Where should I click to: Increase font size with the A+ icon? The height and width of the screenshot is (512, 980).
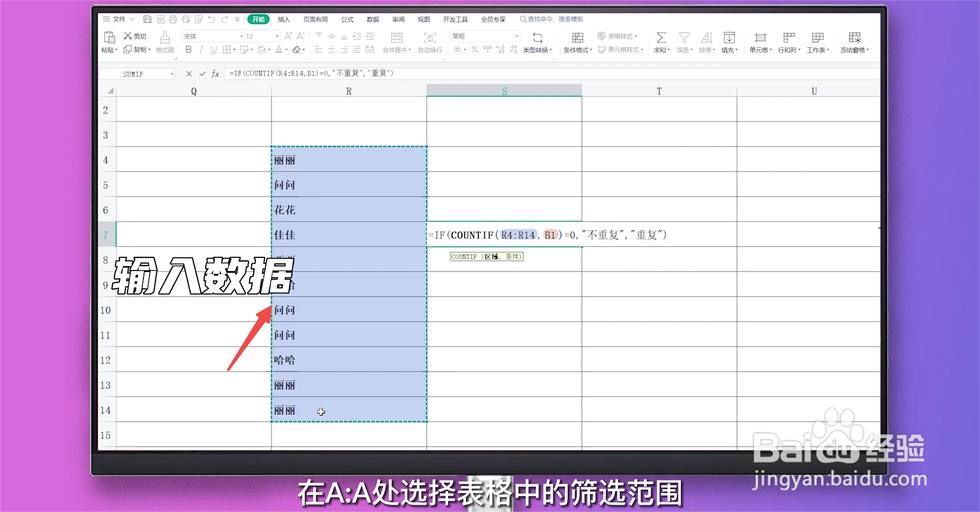coord(288,36)
